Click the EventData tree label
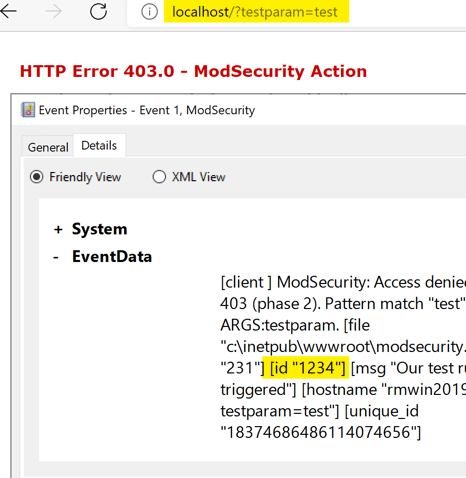466x478 pixels. (x=112, y=257)
